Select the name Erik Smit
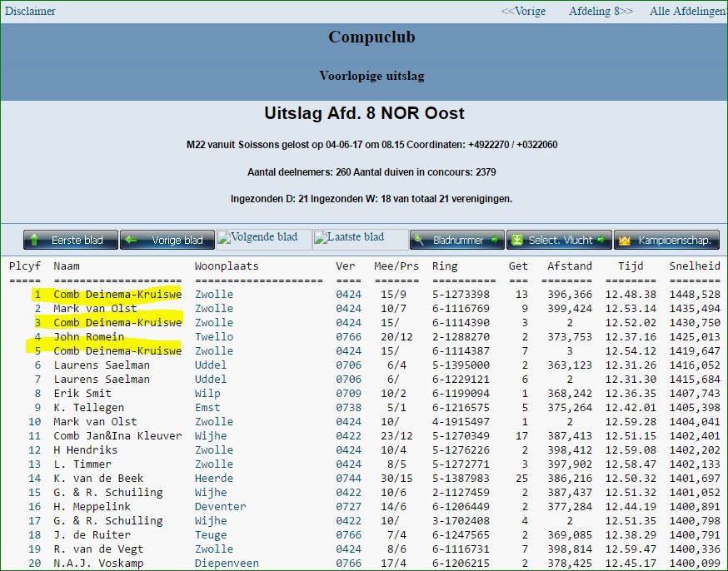728x571 pixels. 82,394
